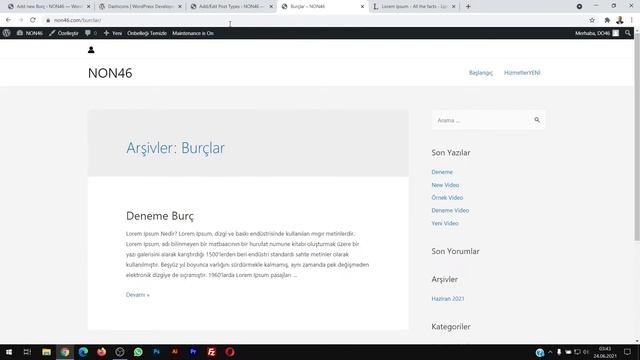This screenshot has width=640, height=360.
Task: Click the admin bar search magnifier
Action: click(x=628, y=33)
